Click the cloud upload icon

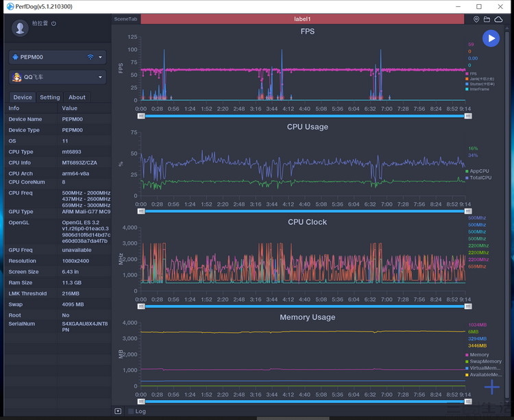pyautogui.click(x=499, y=19)
